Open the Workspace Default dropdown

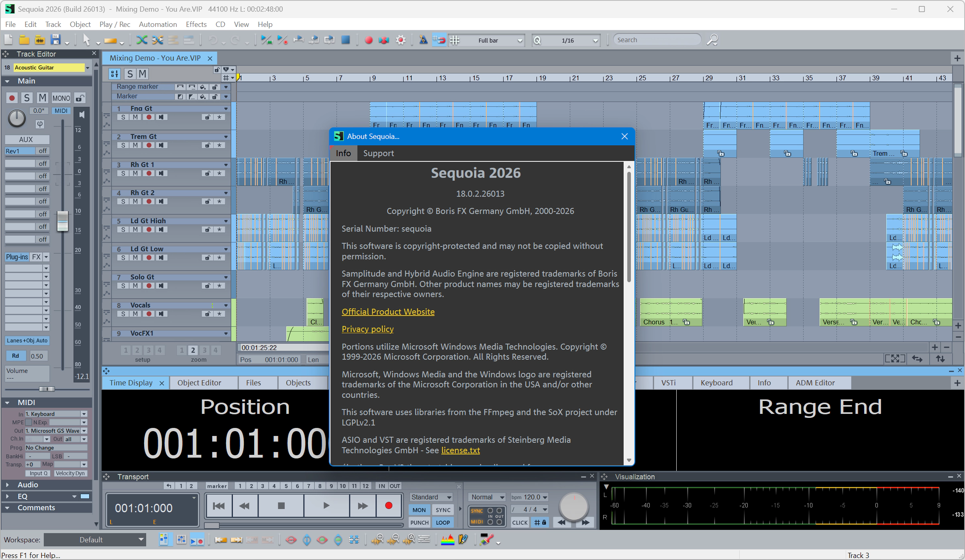coord(95,540)
